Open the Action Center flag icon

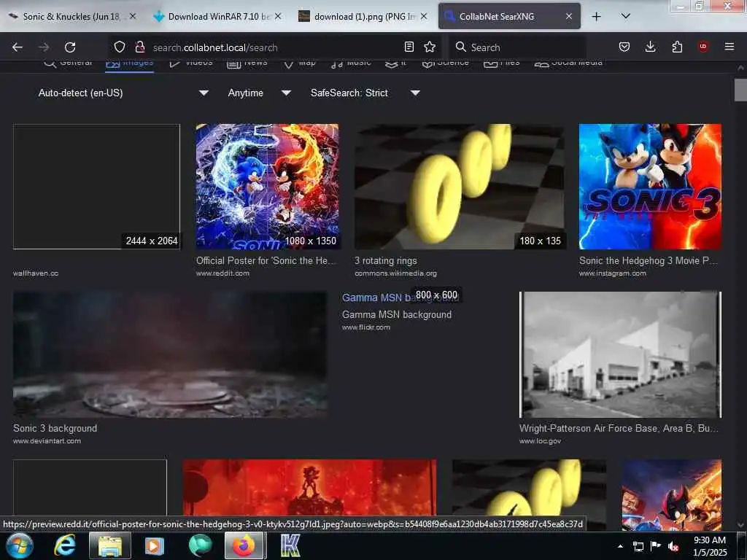(x=656, y=546)
